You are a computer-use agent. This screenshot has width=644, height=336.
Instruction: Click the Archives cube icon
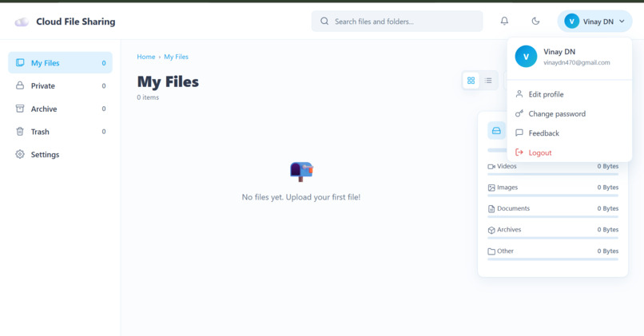[491, 230]
